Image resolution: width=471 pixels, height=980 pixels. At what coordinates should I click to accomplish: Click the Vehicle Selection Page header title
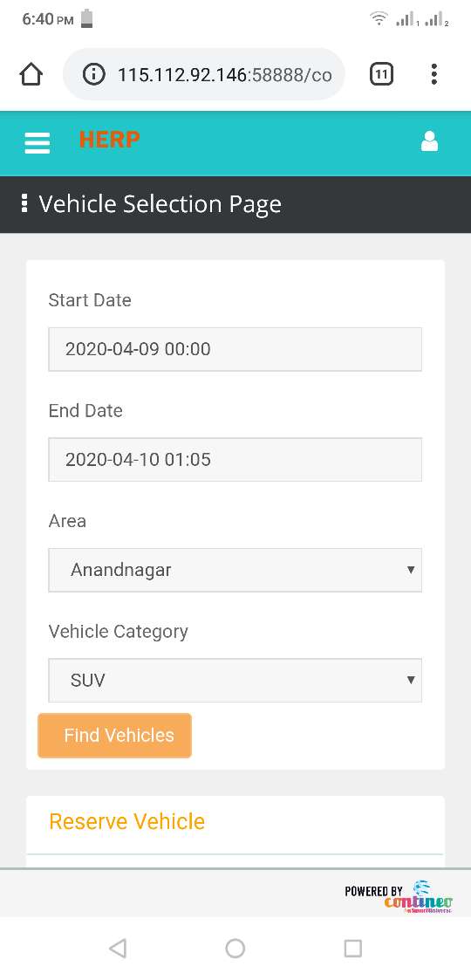click(160, 204)
